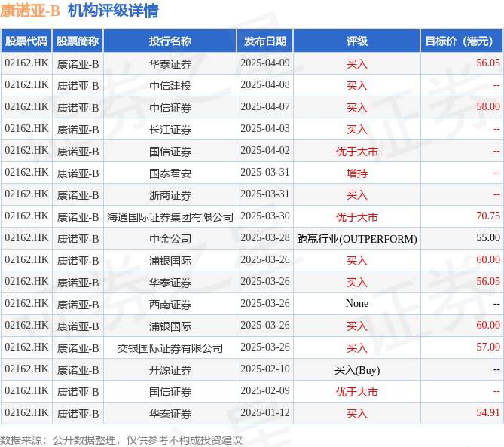Click the 发布日期 column header

point(265,41)
